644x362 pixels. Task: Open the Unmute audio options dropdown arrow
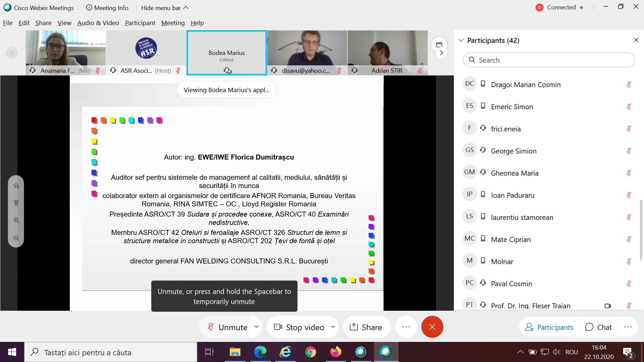click(x=256, y=326)
